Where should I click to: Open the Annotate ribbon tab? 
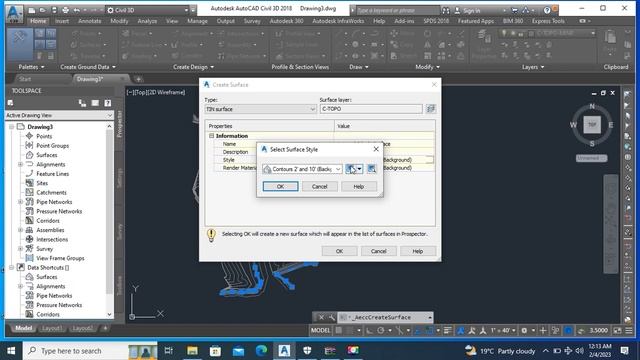[89, 21]
